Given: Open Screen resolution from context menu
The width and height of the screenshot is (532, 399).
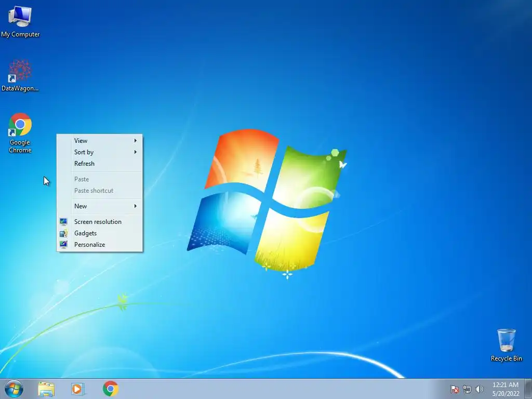Looking at the screenshot, I should click(x=100, y=221).
